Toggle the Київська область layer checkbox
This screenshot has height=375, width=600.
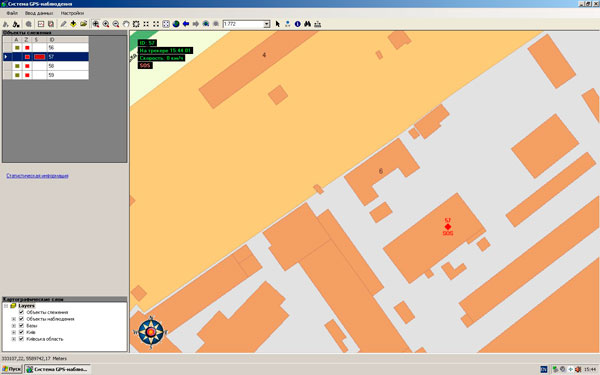[21, 339]
